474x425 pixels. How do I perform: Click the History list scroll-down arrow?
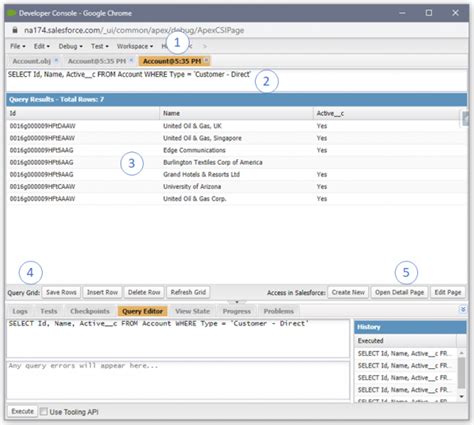coord(462,396)
